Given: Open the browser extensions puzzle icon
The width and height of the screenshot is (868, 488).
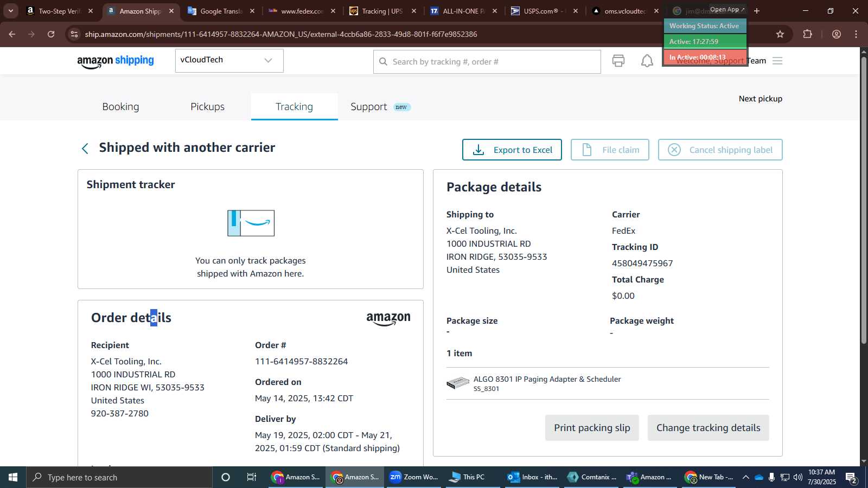Looking at the screenshot, I should (x=807, y=34).
